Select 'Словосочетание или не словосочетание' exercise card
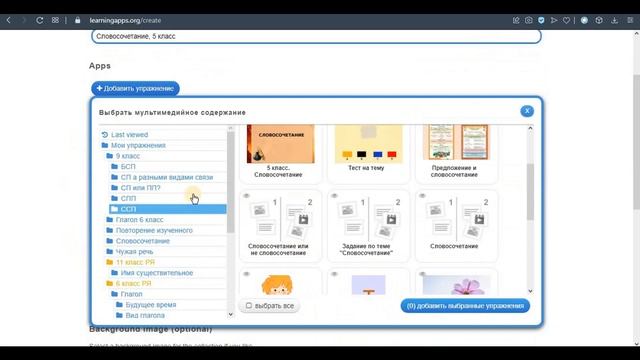Screen dimensions: 640x360 click(x=280, y=226)
